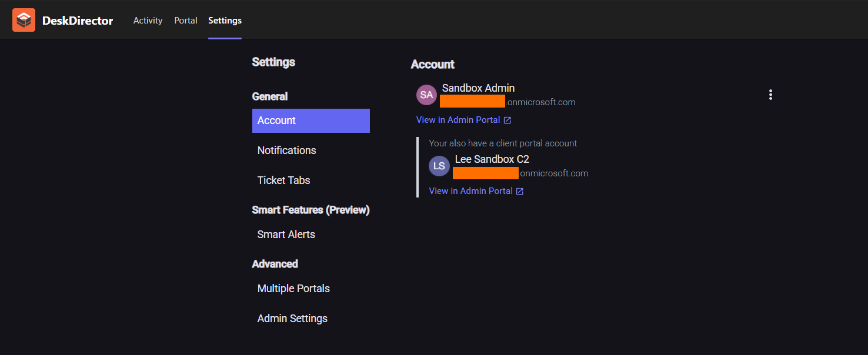Open Notifications settings
The height and width of the screenshot is (355, 868).
(286, 150)
